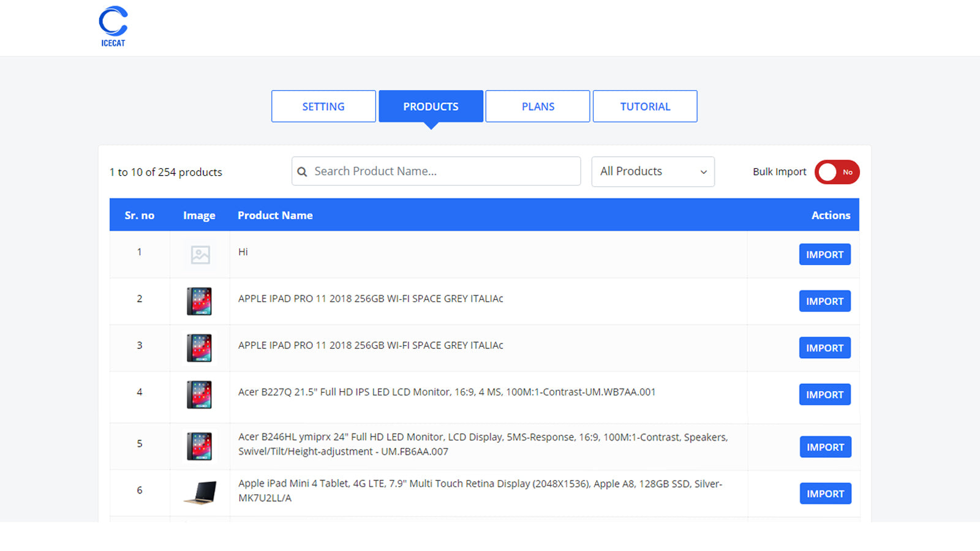Click the search magnifier icon
980x551 pixels.
(x=302, y=172)
